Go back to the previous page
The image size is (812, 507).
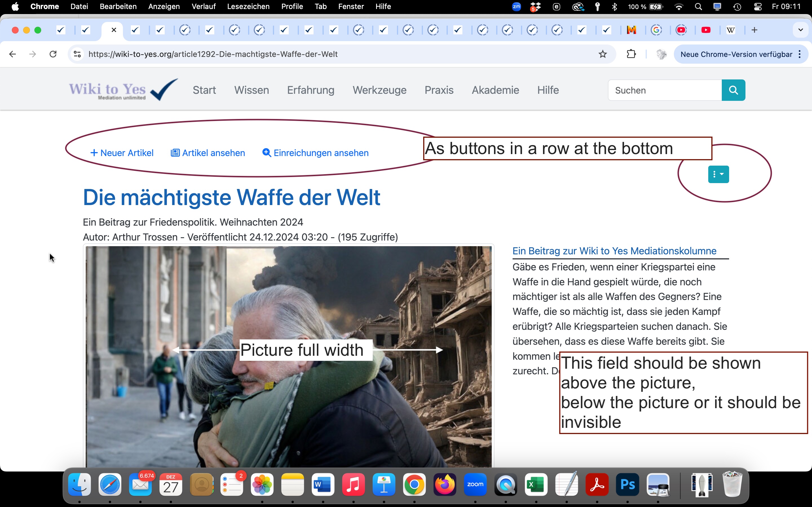[12, 54]
